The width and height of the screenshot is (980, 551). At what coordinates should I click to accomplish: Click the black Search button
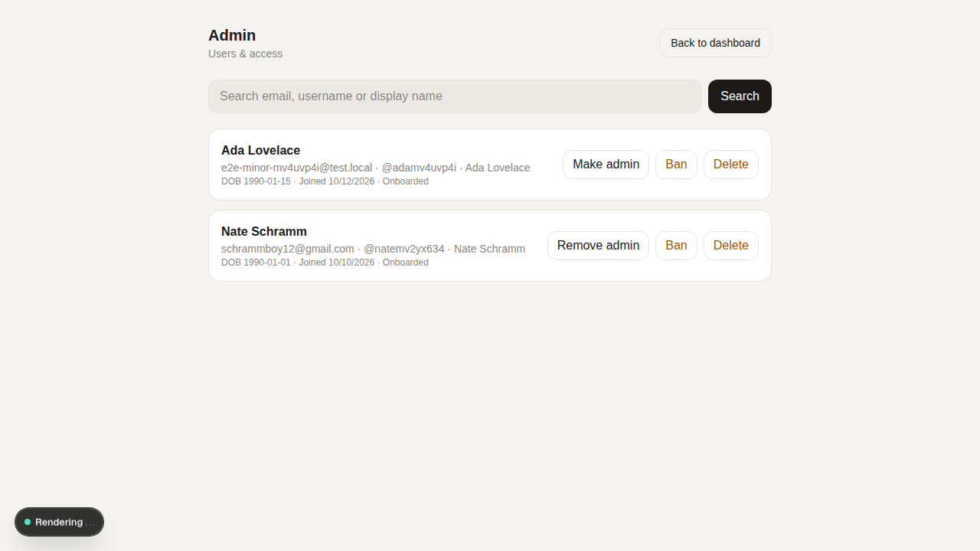[740, 96]
